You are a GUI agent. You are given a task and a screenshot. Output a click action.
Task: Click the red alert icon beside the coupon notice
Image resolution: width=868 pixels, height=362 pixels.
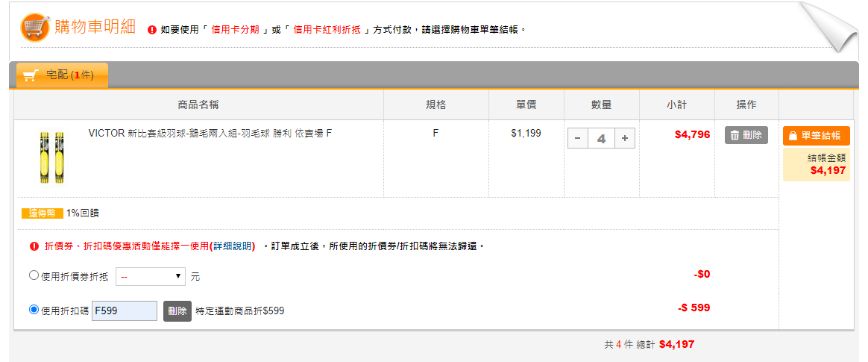[34, 246]
